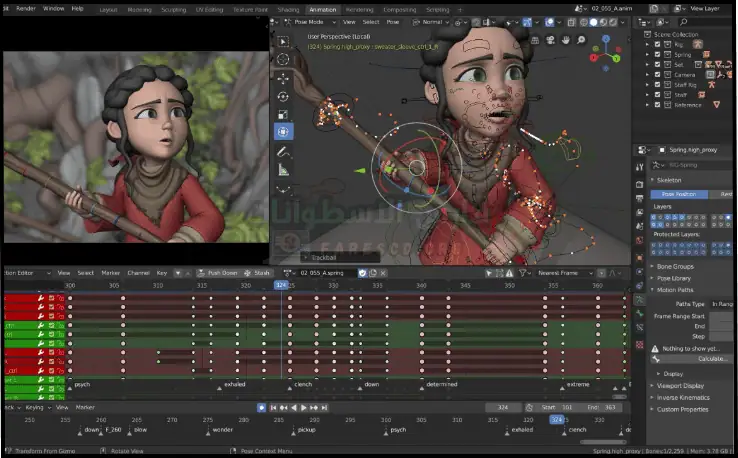Switch to the Rendering workspace tab
This screenshot has height=458, width=738.
pyautogui.click(x=359, y=9)
